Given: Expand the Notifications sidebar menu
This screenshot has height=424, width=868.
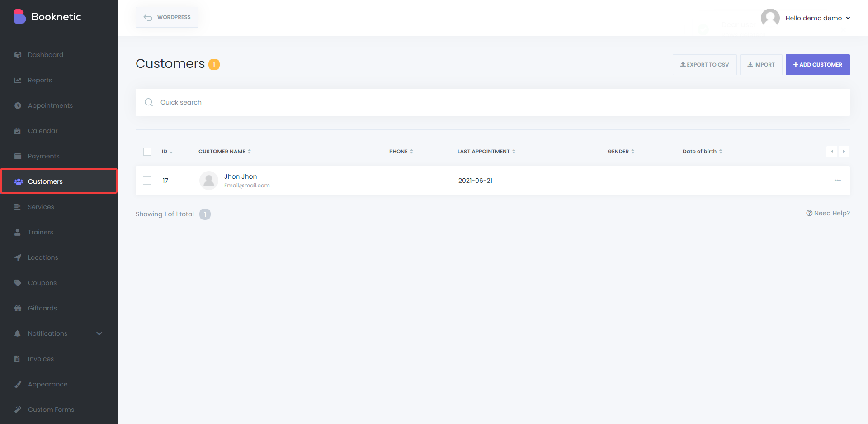Looking at the screenshot, I should [x=99, y=333].
